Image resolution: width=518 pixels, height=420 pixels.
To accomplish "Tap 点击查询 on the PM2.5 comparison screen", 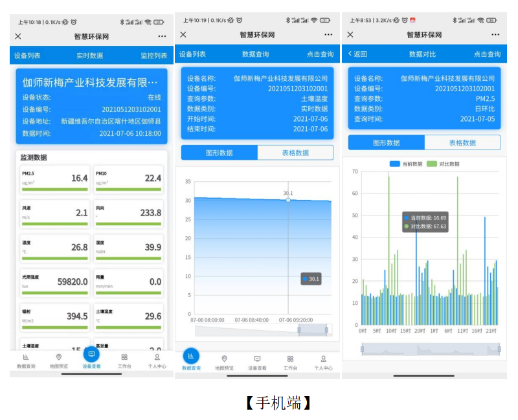I will 487,54.
